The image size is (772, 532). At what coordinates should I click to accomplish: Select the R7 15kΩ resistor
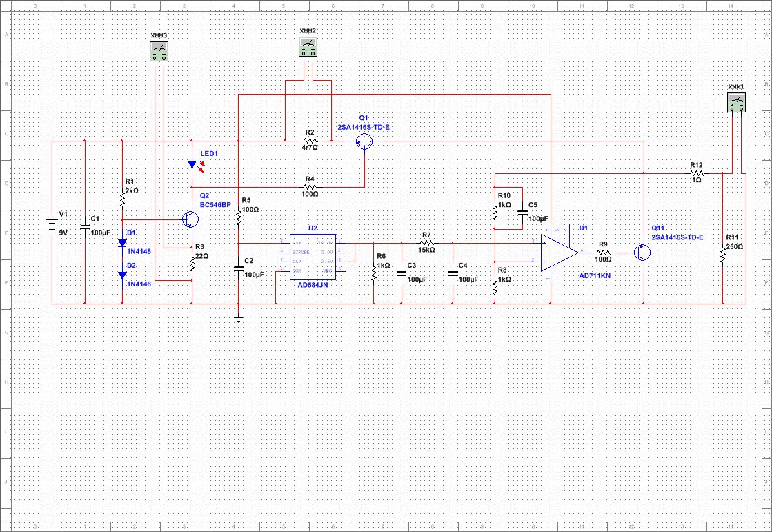[426, 243]
